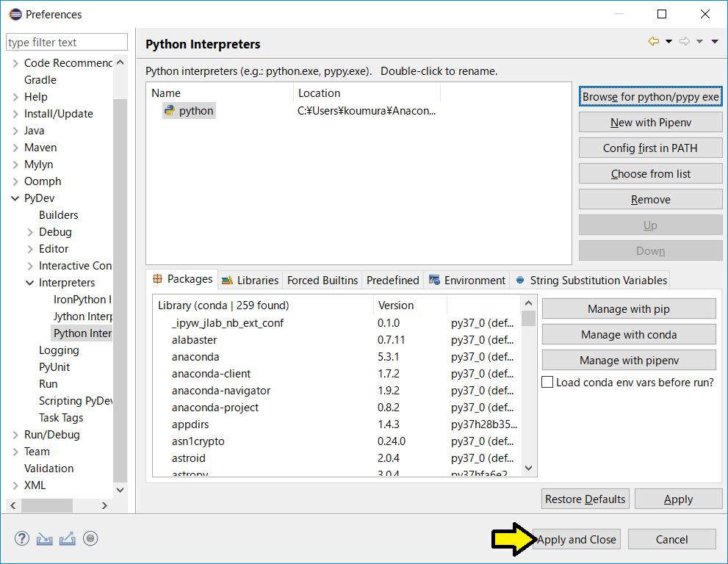Click the help question mark icon
728x564 pixels.
pyautogui.click(x=21, y=539)
